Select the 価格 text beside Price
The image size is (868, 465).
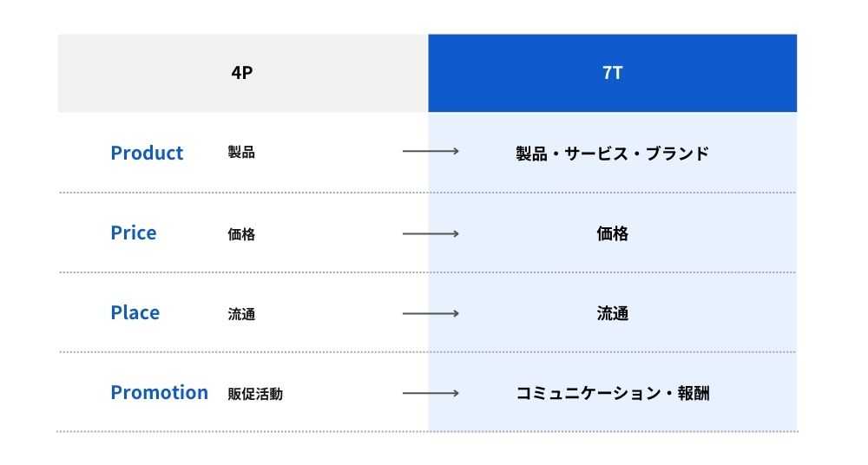(241, 233)
